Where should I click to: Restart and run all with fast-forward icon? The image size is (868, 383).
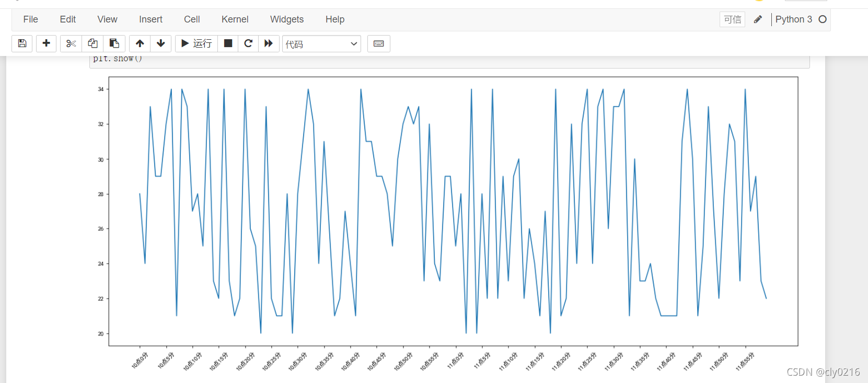pyautogui.click(x=269, y=43)
